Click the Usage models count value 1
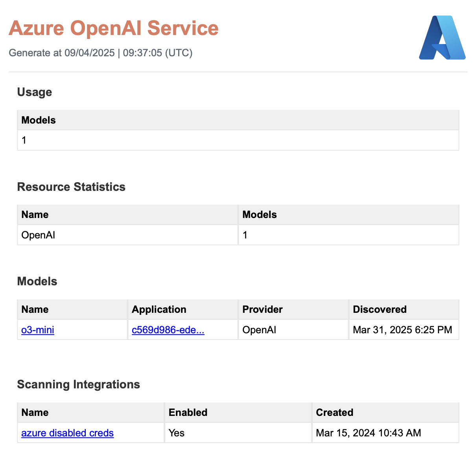 24,140
